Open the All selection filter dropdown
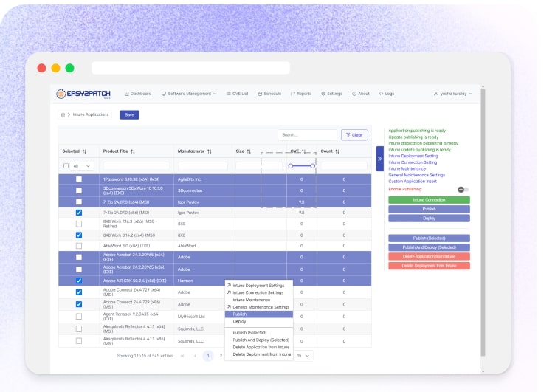555x392 pixels. pyautogui.click(x=82, y=165)
